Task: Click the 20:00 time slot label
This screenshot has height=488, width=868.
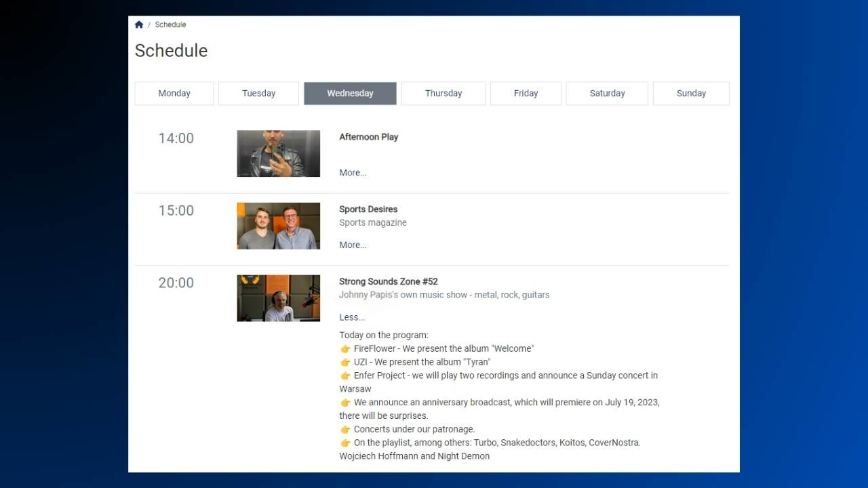Action: pyautogui.click(x=176, y=283)
